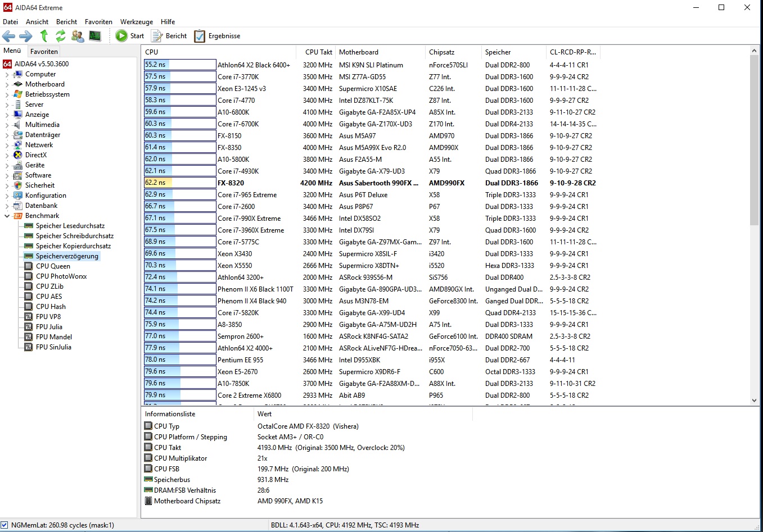Sort by the Speicher column header

(514, 52)
